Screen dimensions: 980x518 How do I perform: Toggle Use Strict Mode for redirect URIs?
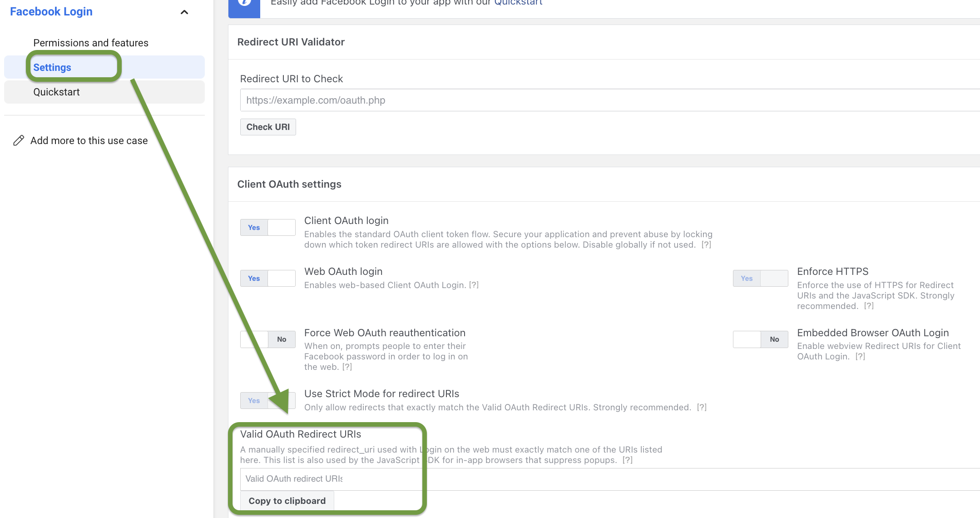pos(268,400)
